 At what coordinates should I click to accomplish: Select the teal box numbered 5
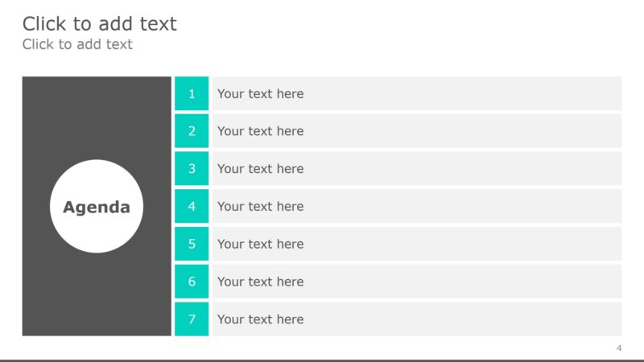(192, 244)
